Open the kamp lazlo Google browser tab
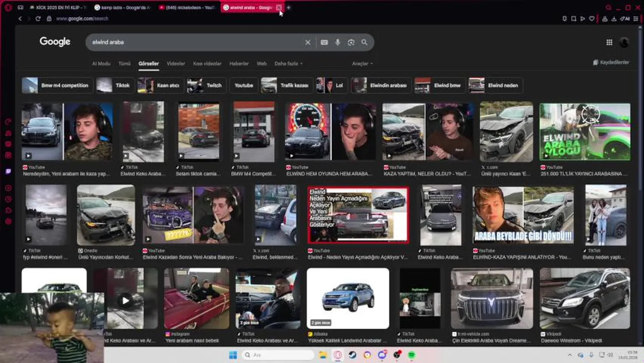Image resolution: width=644 pixels, height=363 pixels. 122,8
